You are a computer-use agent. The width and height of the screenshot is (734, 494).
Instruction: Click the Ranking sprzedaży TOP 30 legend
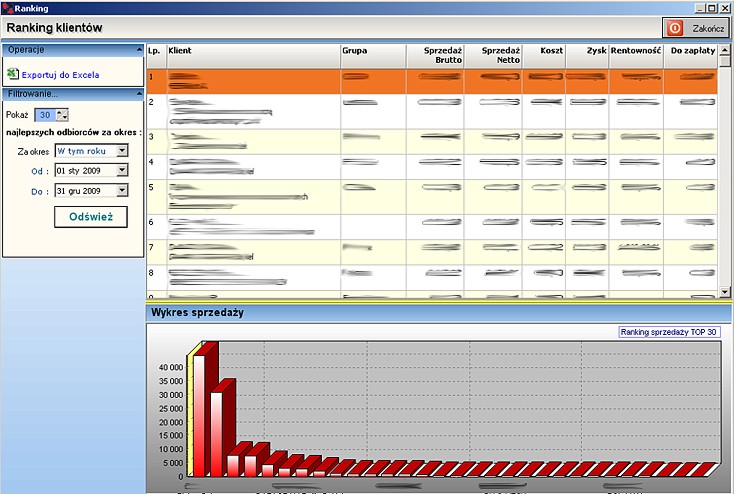pos(668,332)
